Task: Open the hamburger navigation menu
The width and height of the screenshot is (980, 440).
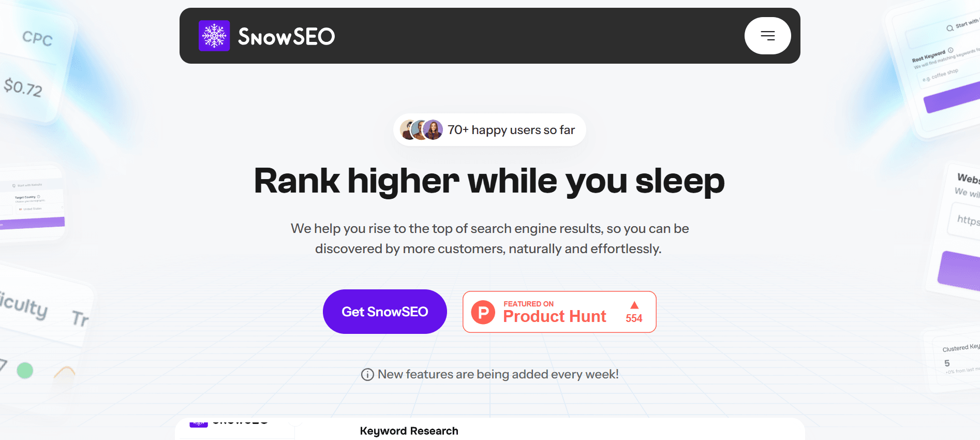Action: 767,36
